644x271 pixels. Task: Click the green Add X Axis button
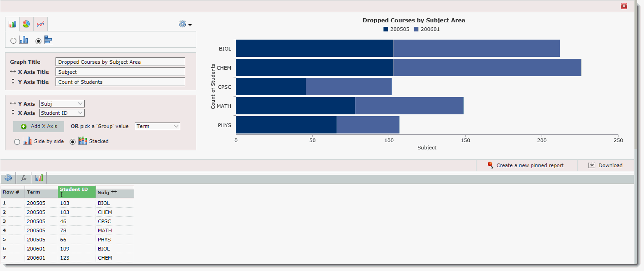pos(39,126)
